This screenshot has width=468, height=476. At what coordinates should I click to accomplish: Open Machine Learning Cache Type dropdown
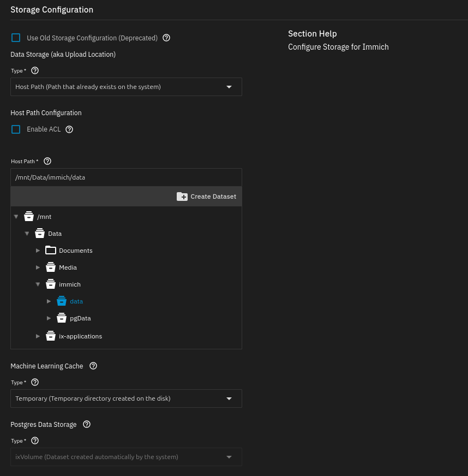[x=126, y=398]
